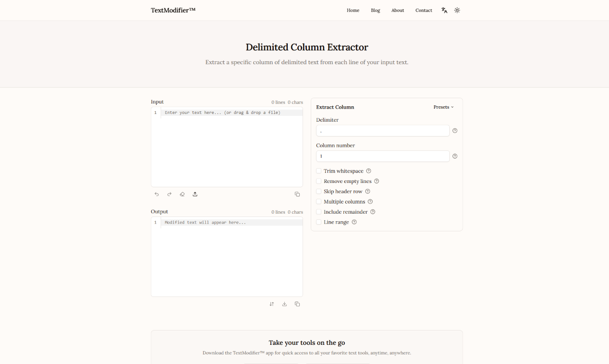Undo the last input change

pos(156,194)
